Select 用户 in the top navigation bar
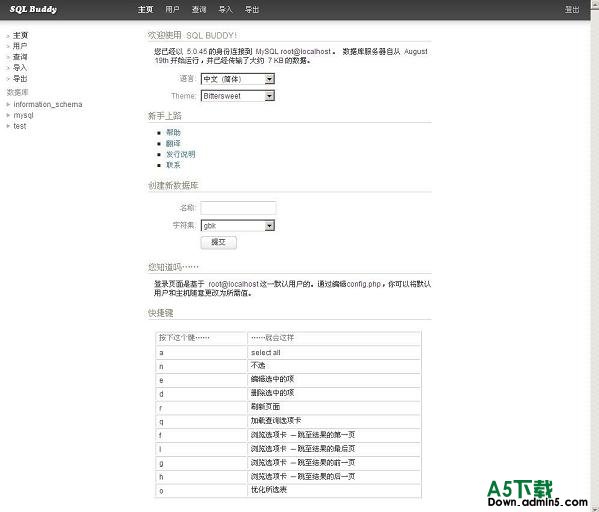Viewport: 599px width, 512px height. [x=172, y=10]
